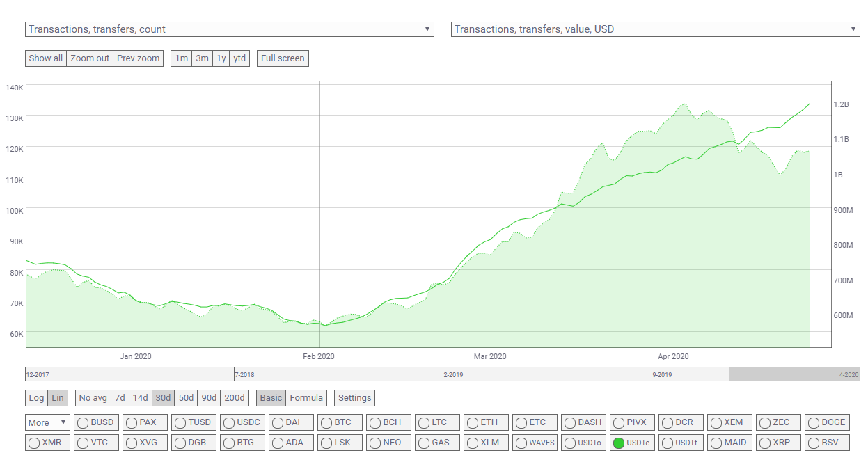The image size is (868, 453).
Task: Select the 7d moving average
Action: tap(120, 398)
